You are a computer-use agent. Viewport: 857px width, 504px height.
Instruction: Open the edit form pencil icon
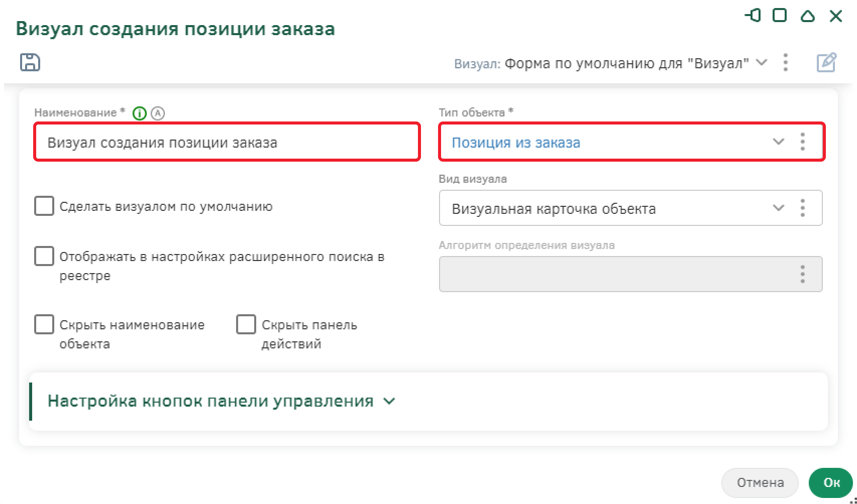coord(826,63)
